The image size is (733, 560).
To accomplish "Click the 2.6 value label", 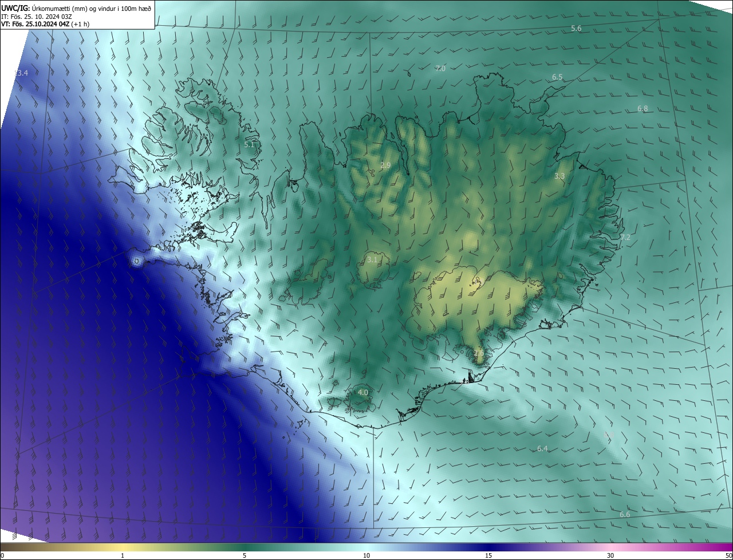I will click(x=479, y=353).
